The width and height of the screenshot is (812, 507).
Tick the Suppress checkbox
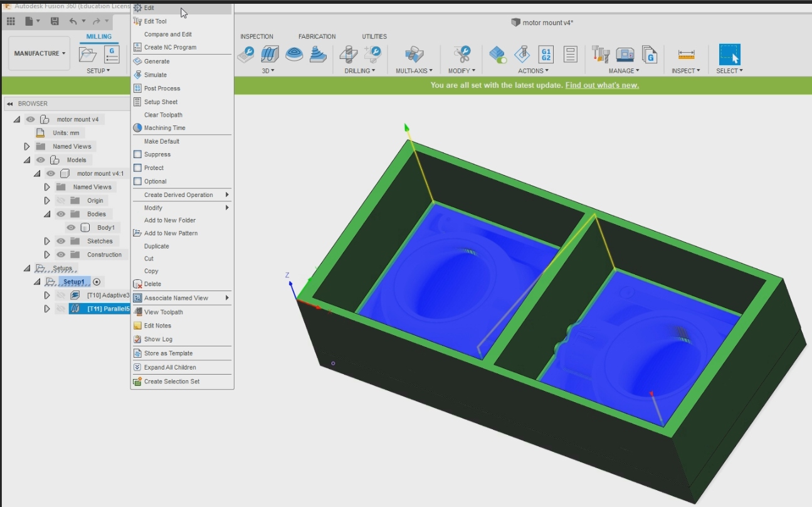pos(138,154)
